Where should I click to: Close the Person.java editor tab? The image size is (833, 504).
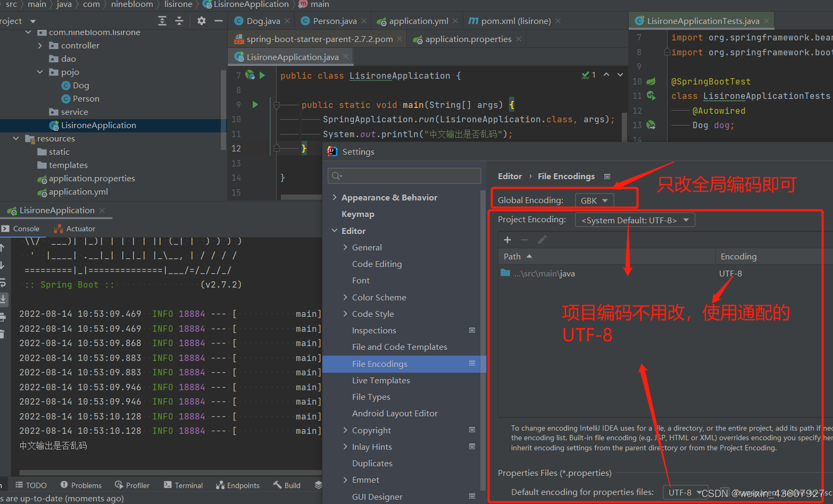(364, 21)
